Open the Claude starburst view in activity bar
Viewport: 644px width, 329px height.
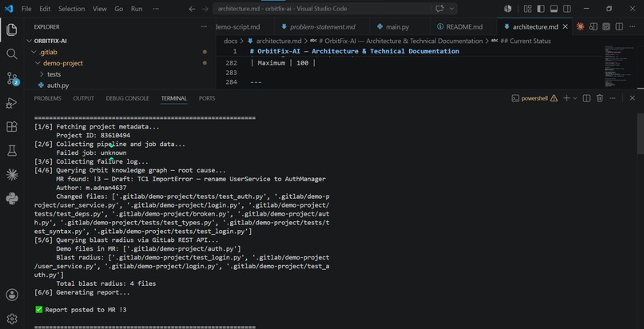(11, 175)
